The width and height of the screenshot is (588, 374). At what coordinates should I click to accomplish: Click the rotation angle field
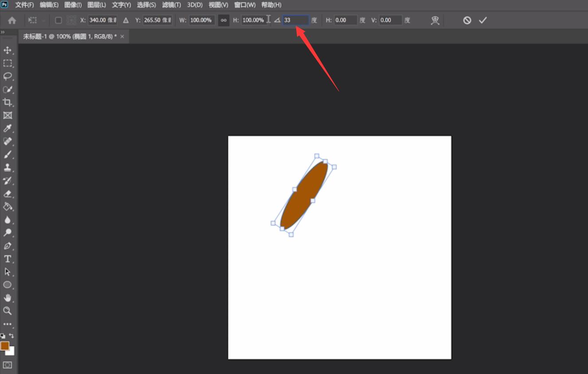coord(296,20)
